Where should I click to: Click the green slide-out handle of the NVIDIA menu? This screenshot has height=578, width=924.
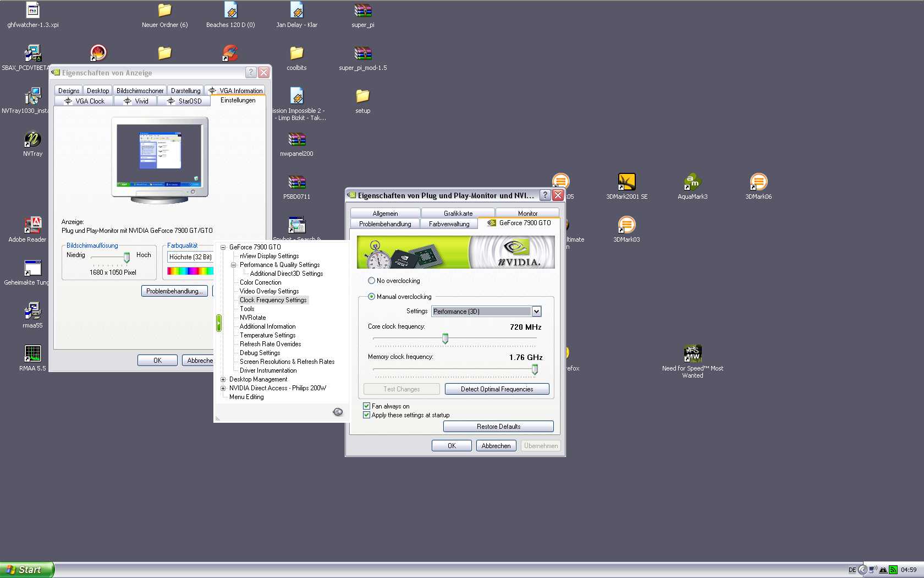218,323
